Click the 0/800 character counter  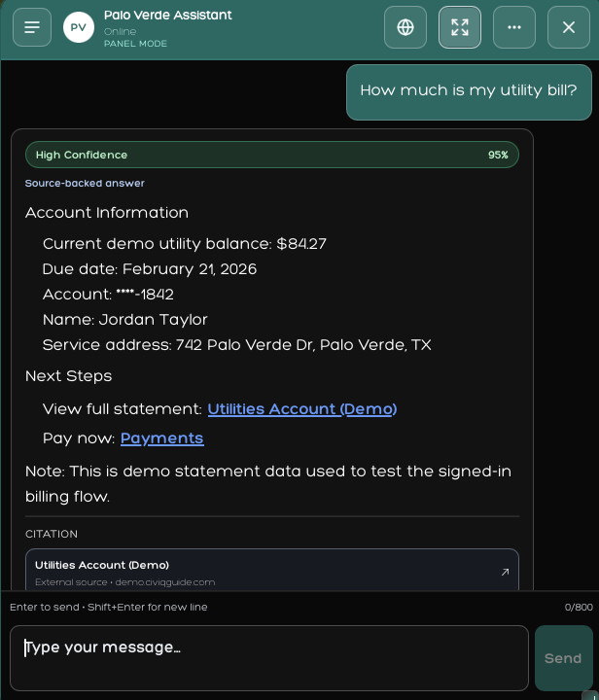578,607
